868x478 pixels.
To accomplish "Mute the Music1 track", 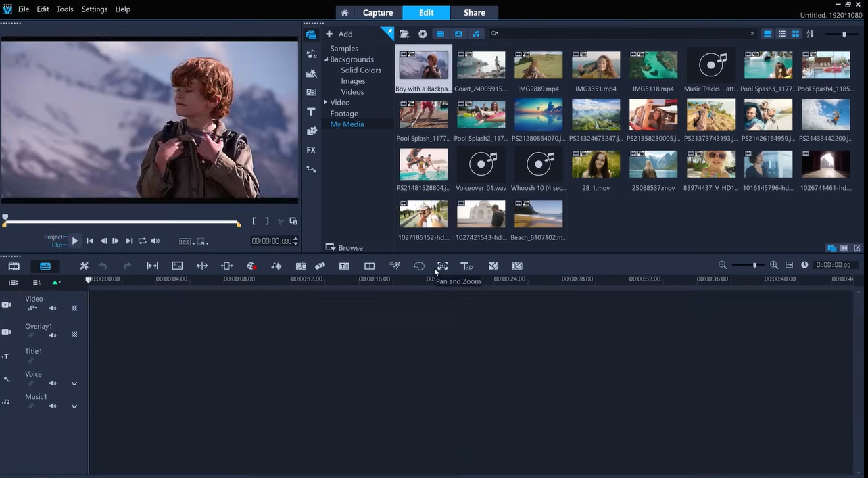I will click(x=52, y=406).
